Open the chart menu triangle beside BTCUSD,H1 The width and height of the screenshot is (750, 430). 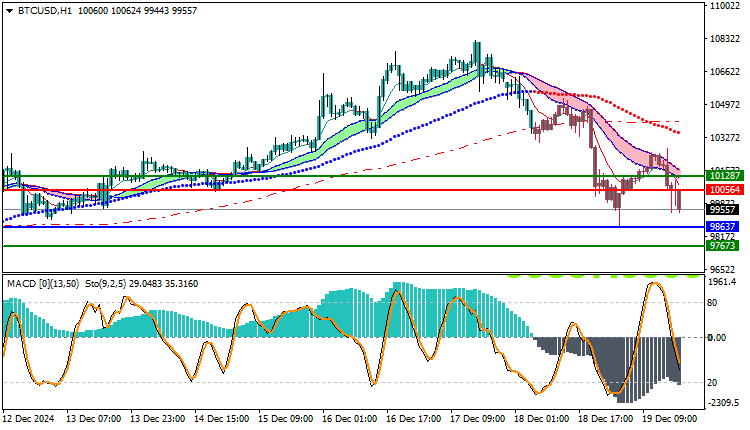pyautogui.click(x=10, y=11)
